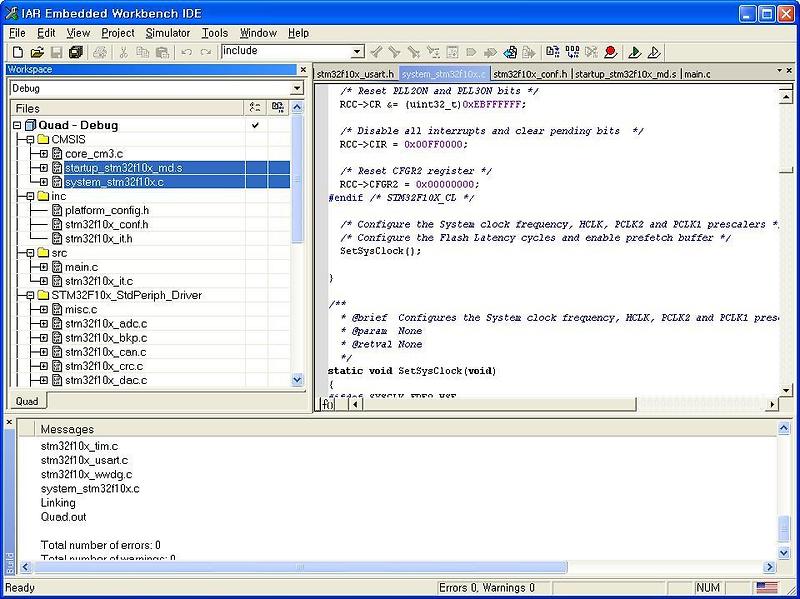Click messages panel scroll up arrow
Image resolution: width=800 pixels, height=599 pixels.
click(784, 429)
